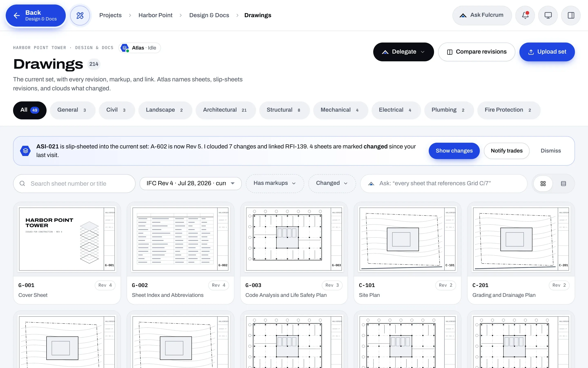Screen dimensions: 588x368
Task: Click the drafting tools icon beside Back
Action: [x=80, y=15]
